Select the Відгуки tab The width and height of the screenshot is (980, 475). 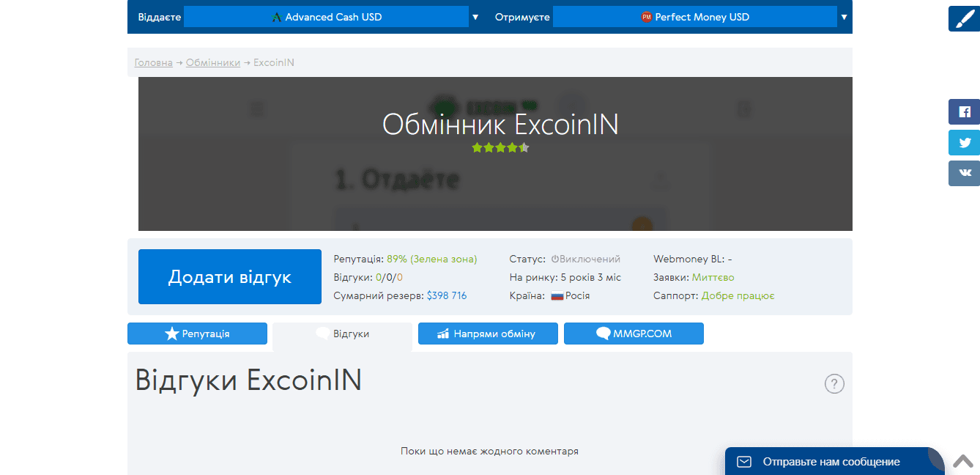343,334
